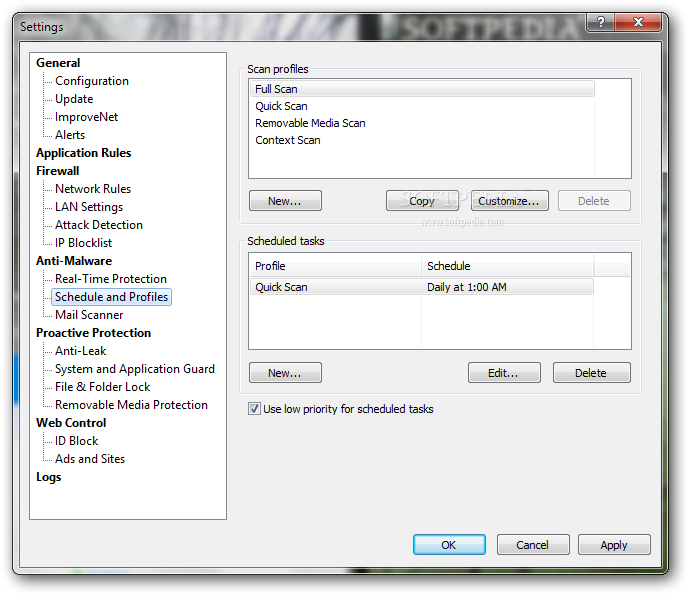This screenshot has height=595, width=689.
Task: Toggle low priority for scheduled tasks checkbox
Action: click(x=254, y=409)
